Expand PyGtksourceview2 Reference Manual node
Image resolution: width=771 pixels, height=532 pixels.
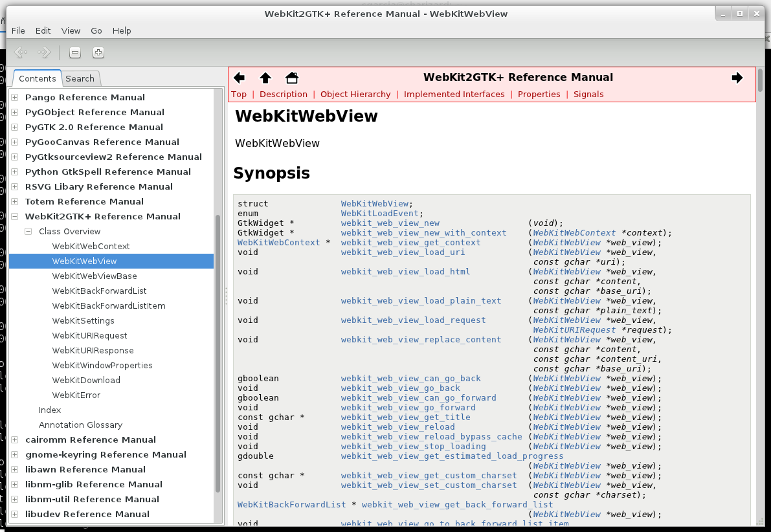point(15,157)
